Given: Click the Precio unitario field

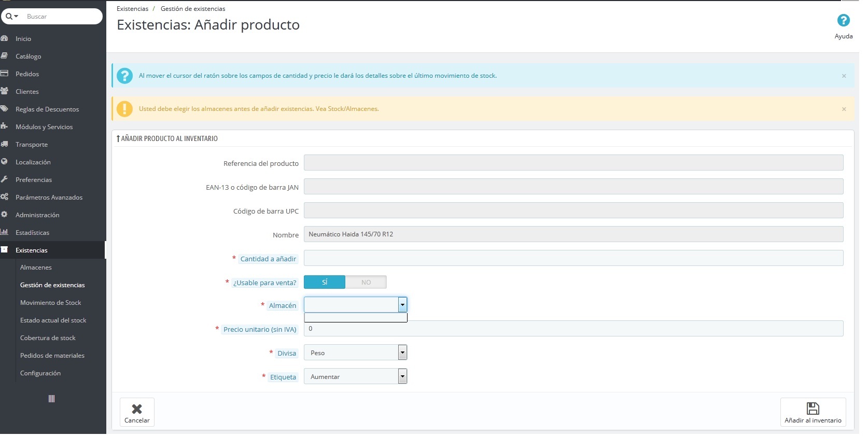Looking at the screenshot, I should coord(573,329).
